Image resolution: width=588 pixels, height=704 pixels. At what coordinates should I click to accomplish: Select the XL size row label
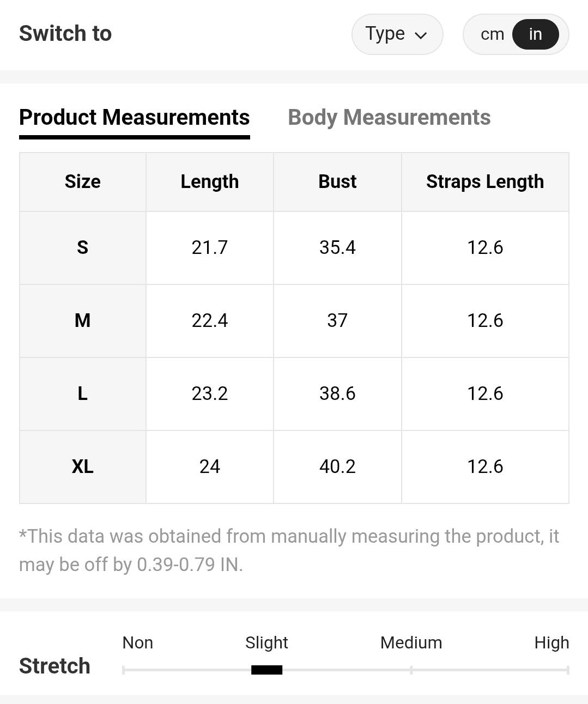pos(83,466)
